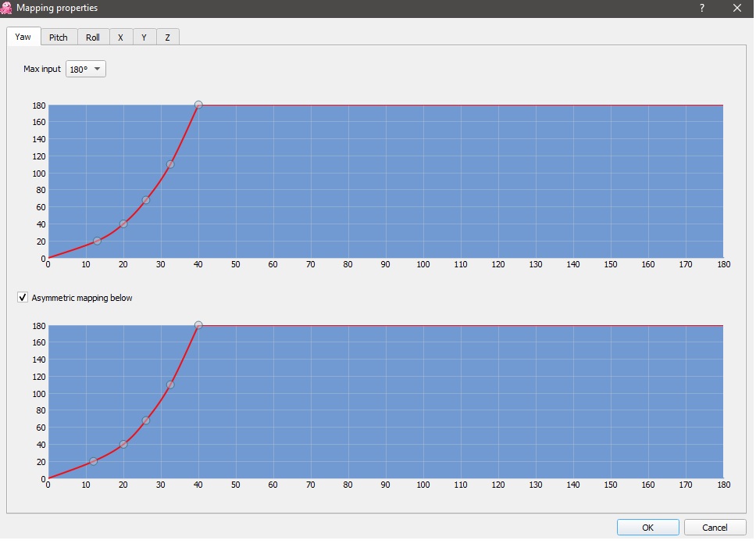Toggle the Asymmetric mapping below checkbox
This screenshot has height=544, width=756.
pyautogui.click(x=23, y=297)
